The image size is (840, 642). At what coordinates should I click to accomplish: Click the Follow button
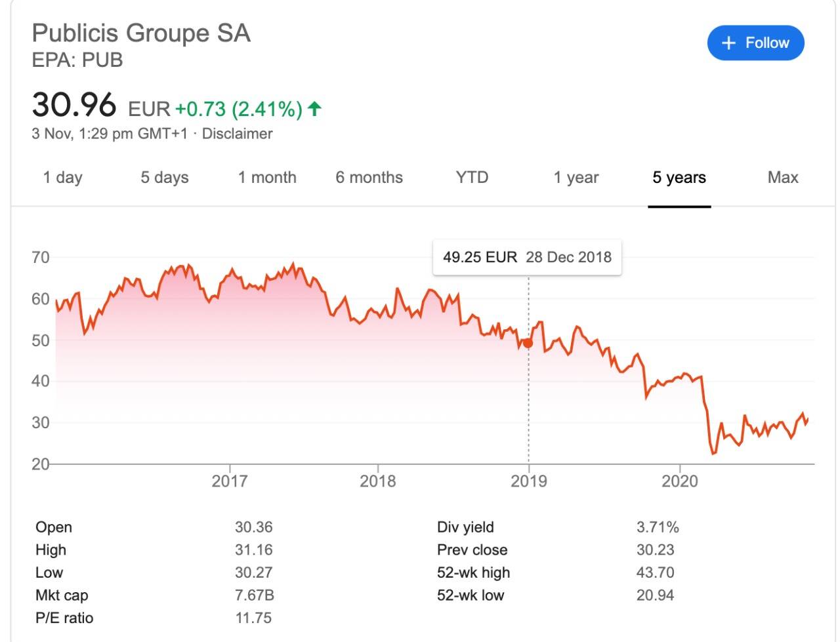click(x=755, y=43)
